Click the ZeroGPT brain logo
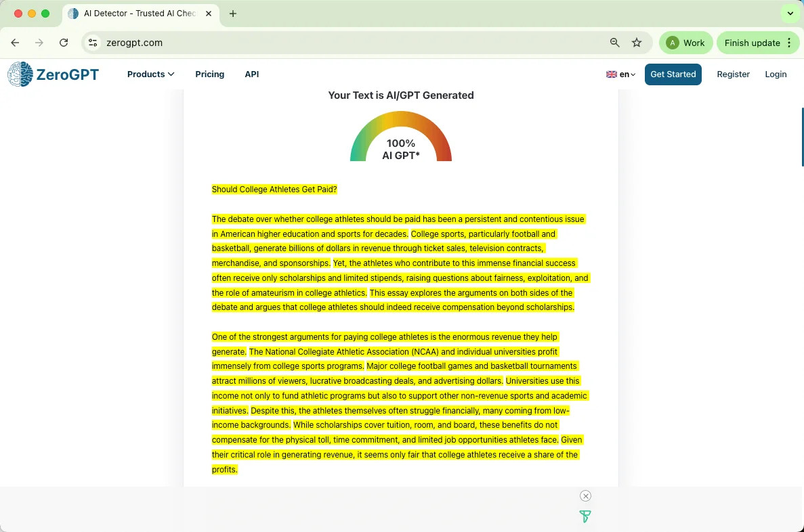 20,74
